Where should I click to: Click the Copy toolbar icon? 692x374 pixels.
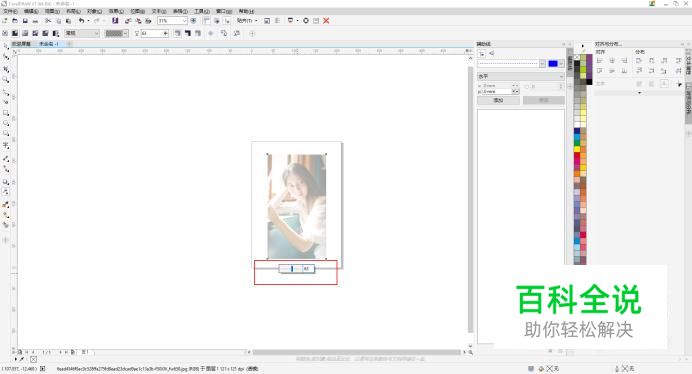(58, 21)
